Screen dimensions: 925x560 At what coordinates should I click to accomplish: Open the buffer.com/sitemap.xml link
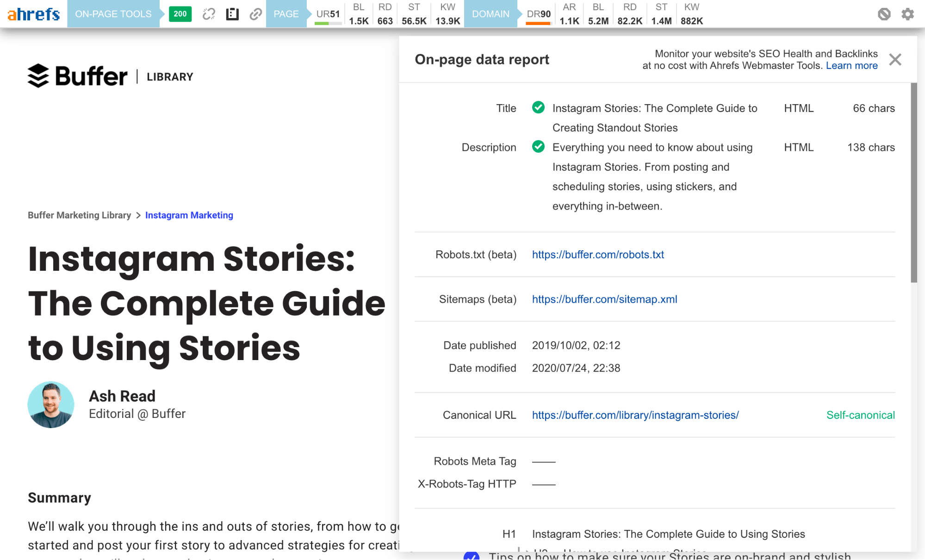604,299
